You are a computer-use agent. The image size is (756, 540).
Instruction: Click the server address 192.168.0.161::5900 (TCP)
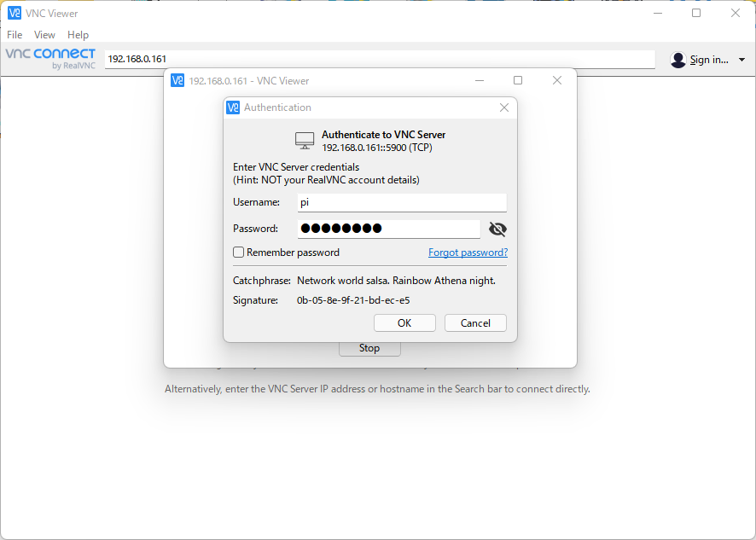(x=377, y=148)
